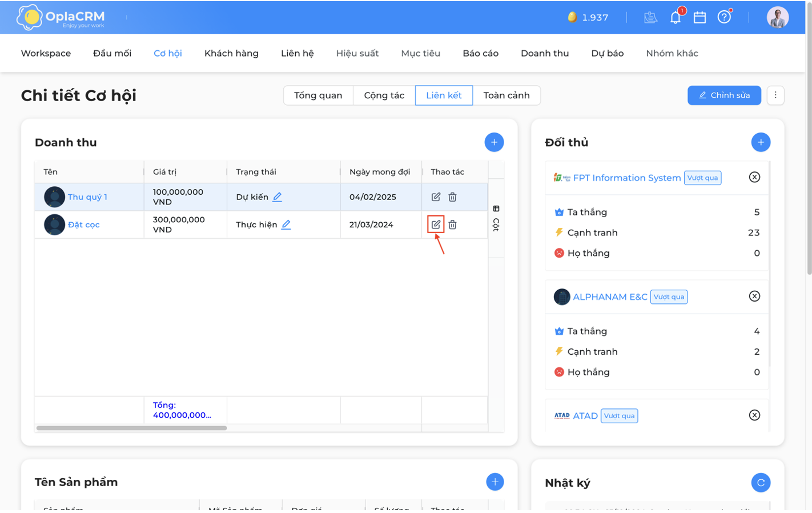Click Vượt qua tag on ALPHANAM E&C
Image resolution: width=812 pixels, height=513 pixels.
tap(669, 296)
